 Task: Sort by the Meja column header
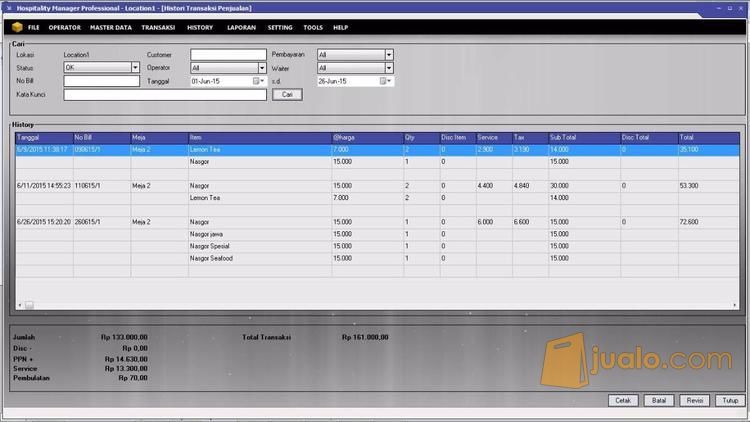coord(159,138)
